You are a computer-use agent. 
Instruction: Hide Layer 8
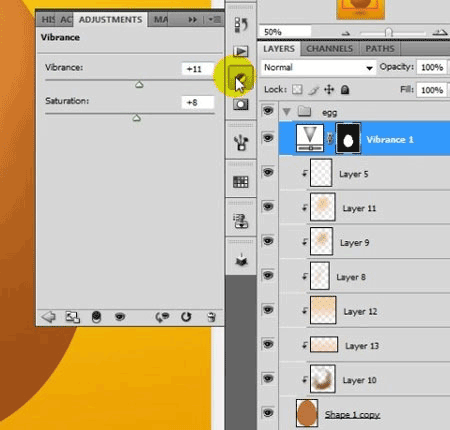pyautogui.click(x=268, y=275)
